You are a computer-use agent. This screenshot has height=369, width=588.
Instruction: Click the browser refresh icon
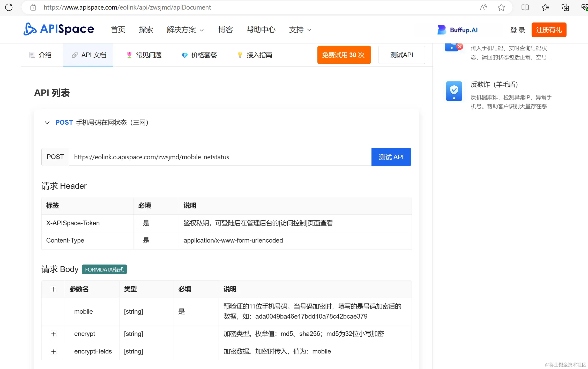(9, 7)
